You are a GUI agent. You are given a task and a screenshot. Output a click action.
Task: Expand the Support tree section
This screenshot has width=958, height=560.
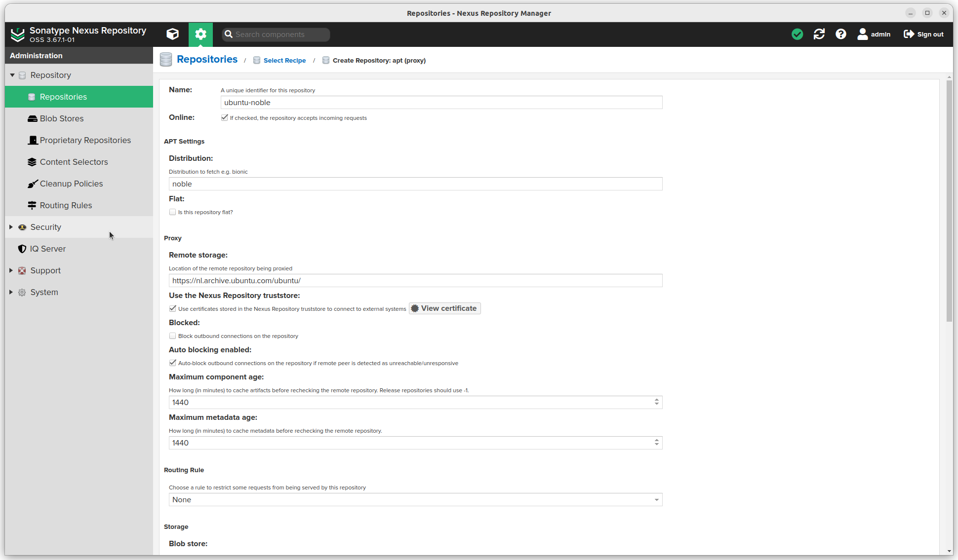point(11,270)
